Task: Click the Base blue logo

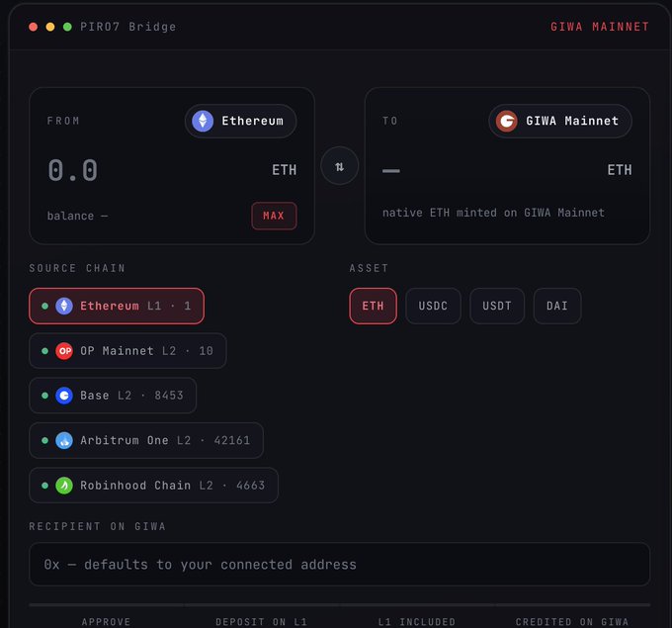Action: click(64, 396)
